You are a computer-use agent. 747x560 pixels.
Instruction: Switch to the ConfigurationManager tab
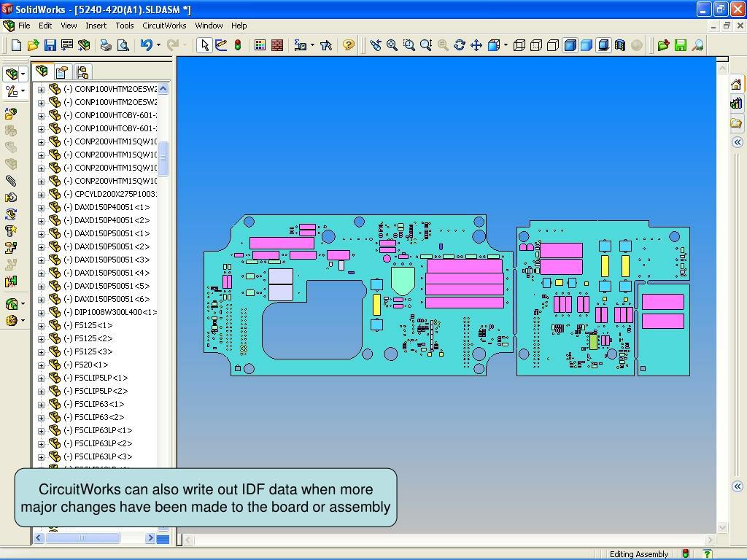point(82,72)
